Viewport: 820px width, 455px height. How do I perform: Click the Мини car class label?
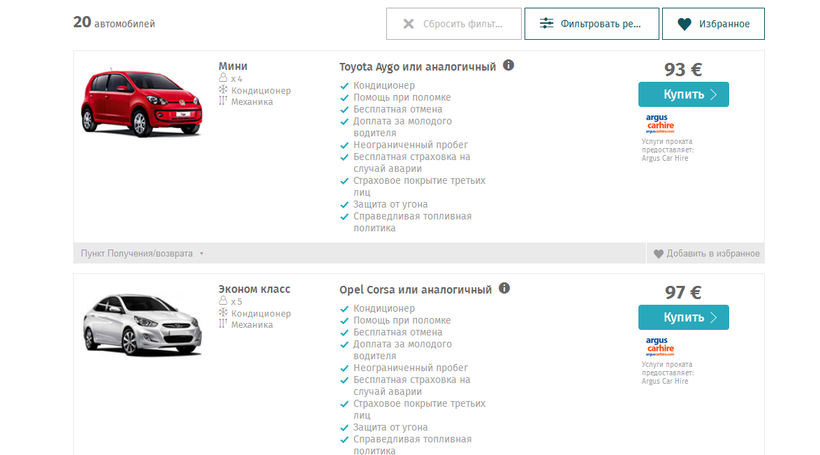[x=233, y=67]
